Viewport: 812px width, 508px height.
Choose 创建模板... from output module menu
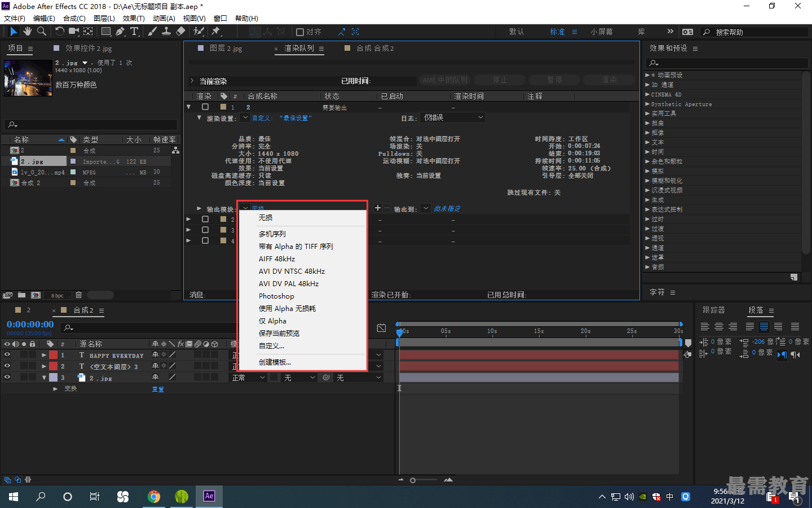click(275, 362)
